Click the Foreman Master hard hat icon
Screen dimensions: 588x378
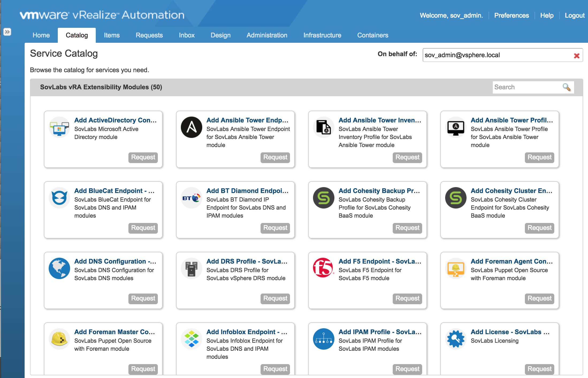(59, 339)
